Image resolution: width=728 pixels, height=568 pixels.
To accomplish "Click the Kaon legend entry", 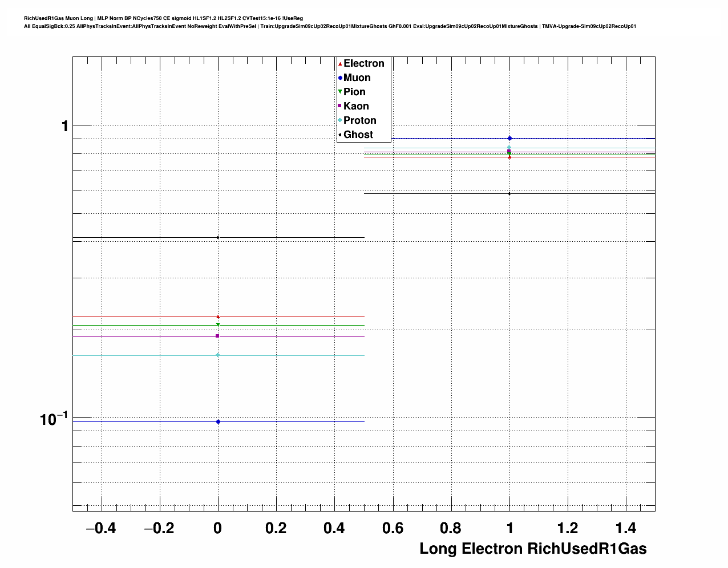I will point(353,107).
